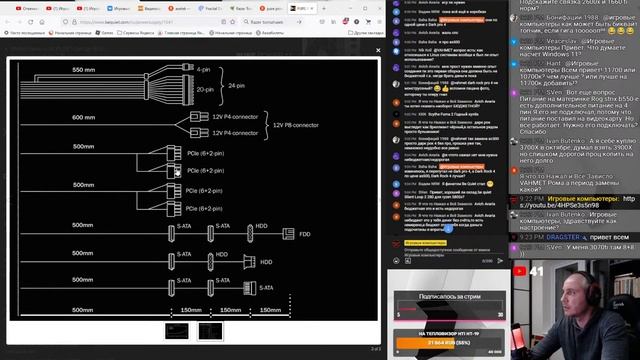Click the orange НА ТЕПЛОВИЗОР donation progress bar
This screenshot has width=640, height=360.
(x=449, y=342)
